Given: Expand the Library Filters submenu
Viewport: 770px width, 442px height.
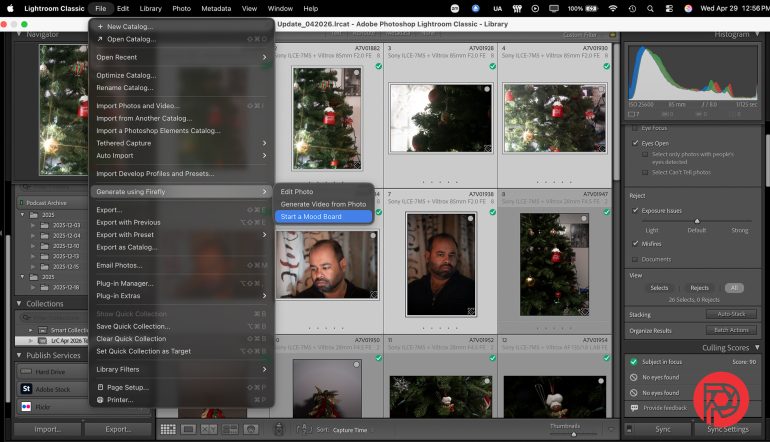Looking at the screenshot, I should coord(181,369).
